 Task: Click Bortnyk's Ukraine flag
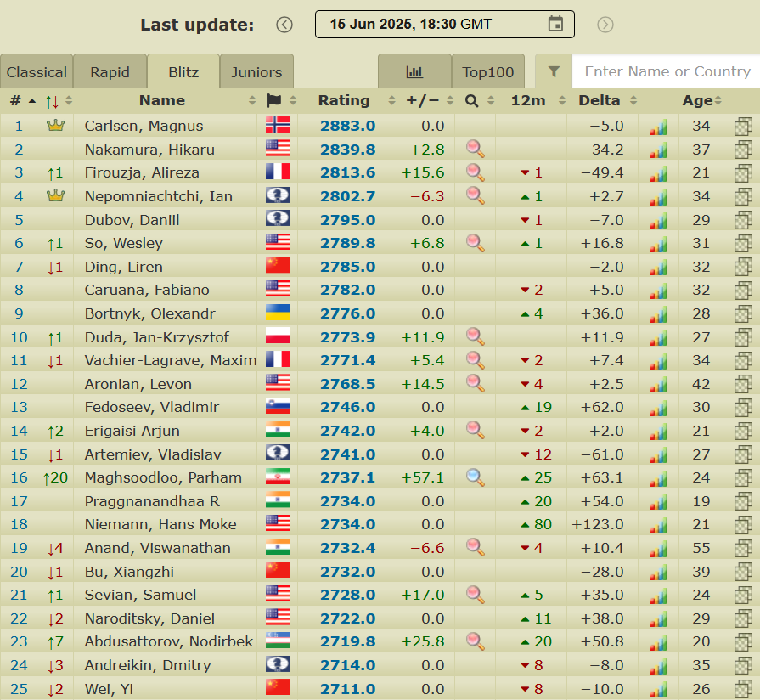[x=278, y=312]
